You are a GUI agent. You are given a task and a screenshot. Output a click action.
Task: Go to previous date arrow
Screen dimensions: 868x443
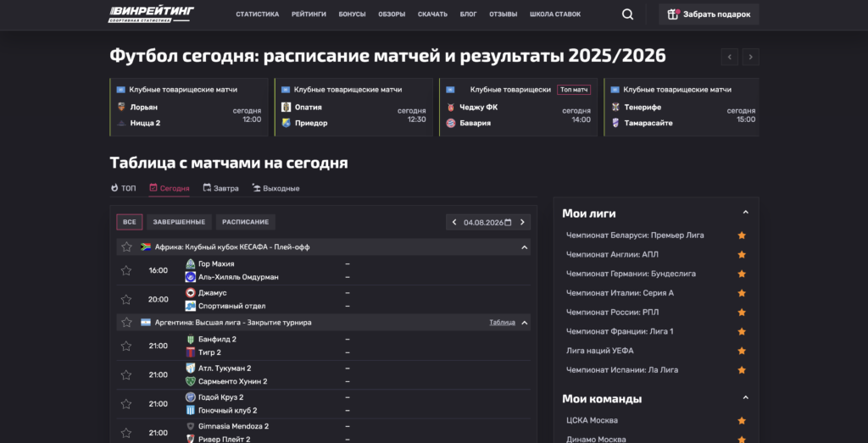tap(454, 222)
